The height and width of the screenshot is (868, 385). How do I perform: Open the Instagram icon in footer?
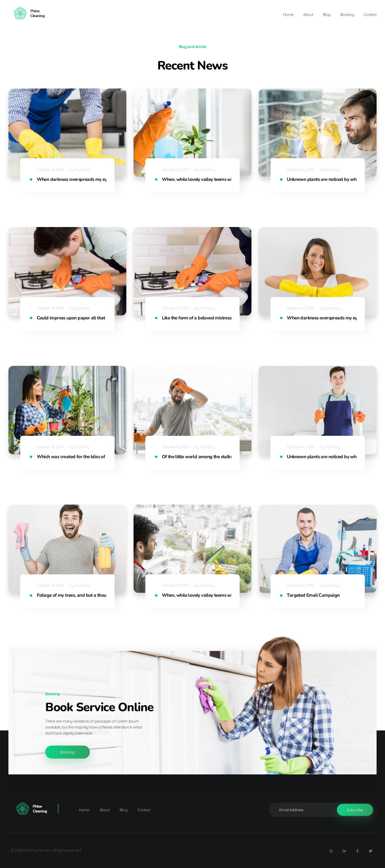[331, 851]
